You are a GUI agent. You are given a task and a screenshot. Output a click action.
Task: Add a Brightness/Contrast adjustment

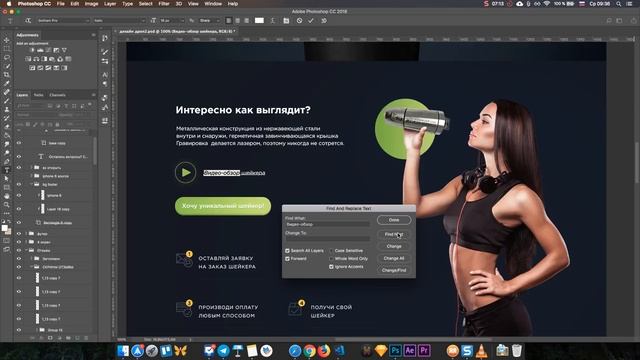point(32,50)
